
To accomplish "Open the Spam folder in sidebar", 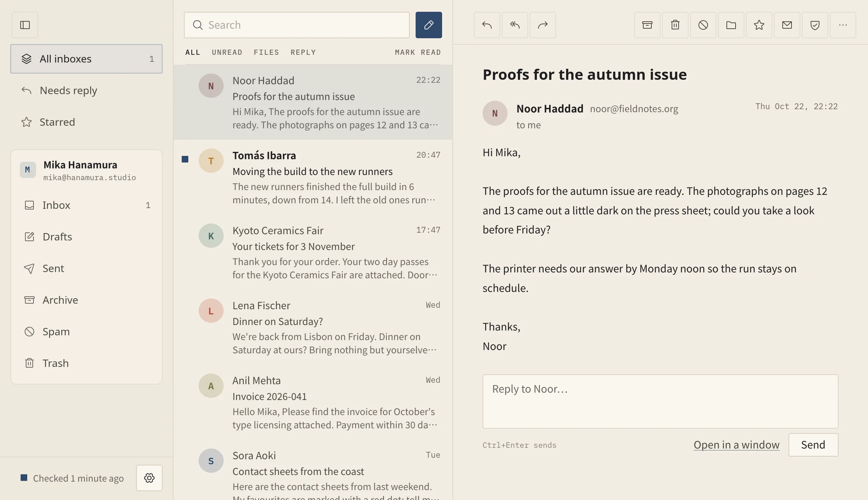I will coord(86,332).
